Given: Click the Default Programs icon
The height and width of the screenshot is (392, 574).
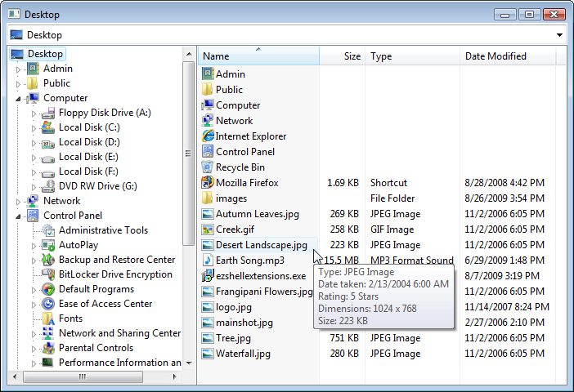Looking at the screenshot, I should 48,289.
